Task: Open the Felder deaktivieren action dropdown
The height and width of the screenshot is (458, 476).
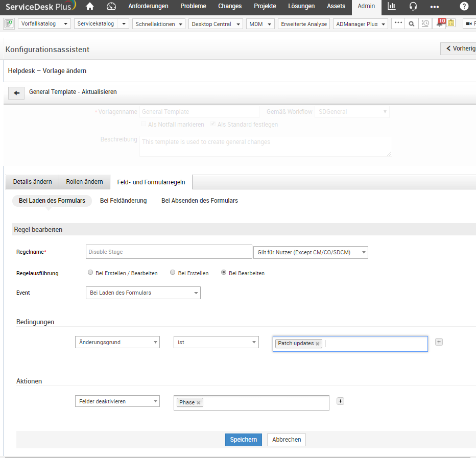Action: pos(117,401)
